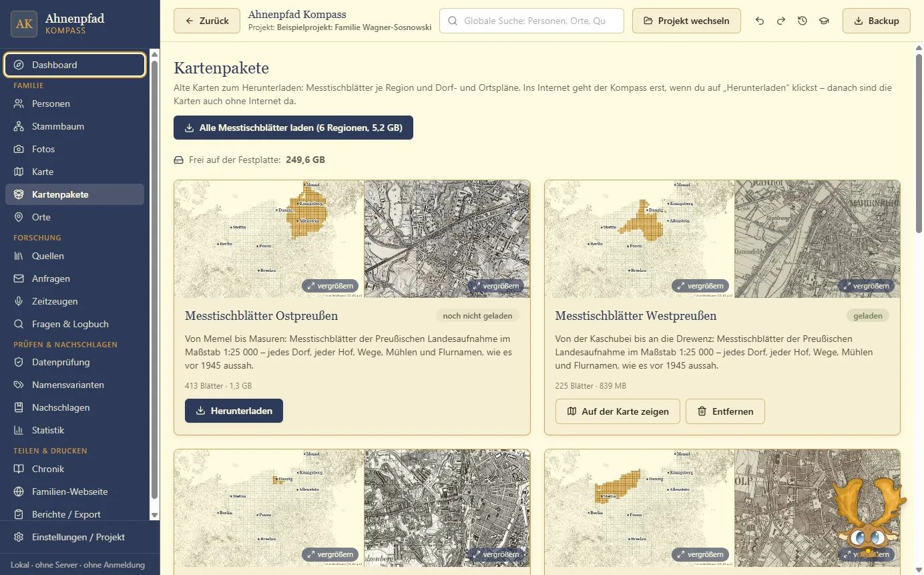Switch to the Karte page

[x=75, y=172]
